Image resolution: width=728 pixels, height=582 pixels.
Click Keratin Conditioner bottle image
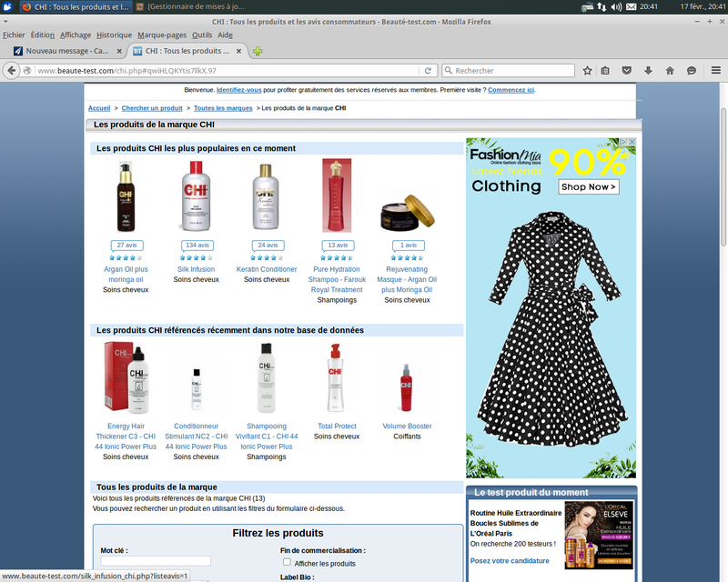pyautogui.click(x=266, y=196)
